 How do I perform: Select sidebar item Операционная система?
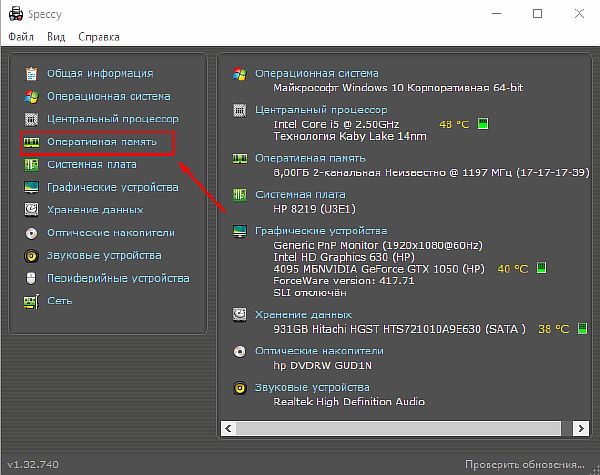coord(109,96)
